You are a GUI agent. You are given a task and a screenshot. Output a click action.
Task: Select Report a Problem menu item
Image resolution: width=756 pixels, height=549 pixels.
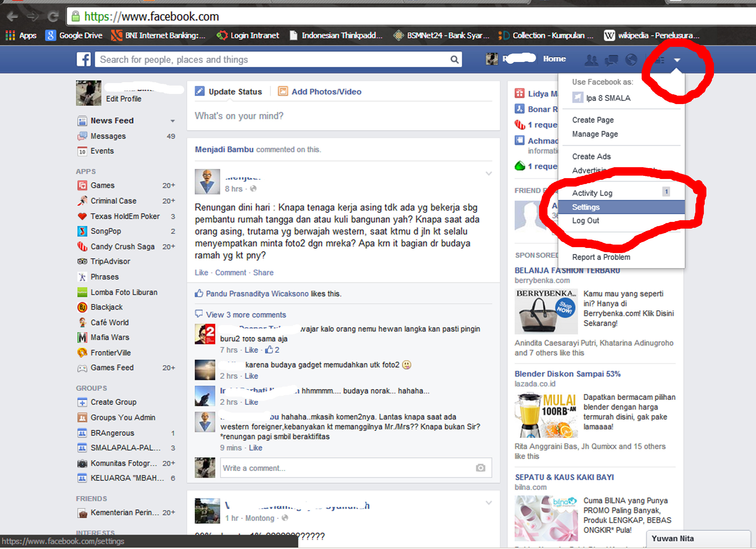[x=621, y=258]
